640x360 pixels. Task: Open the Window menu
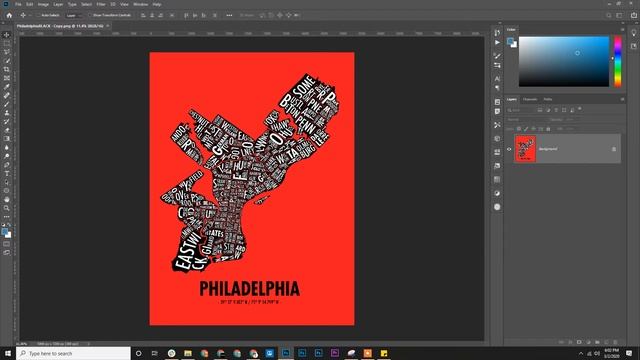click(140, 4)
